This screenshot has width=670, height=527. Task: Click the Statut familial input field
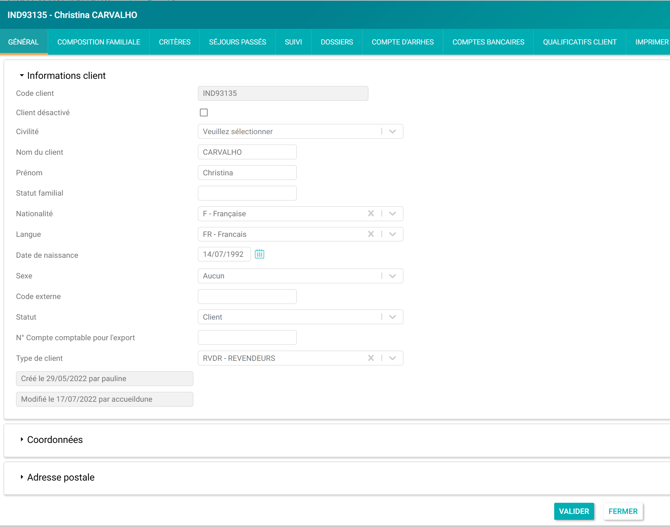247,193
